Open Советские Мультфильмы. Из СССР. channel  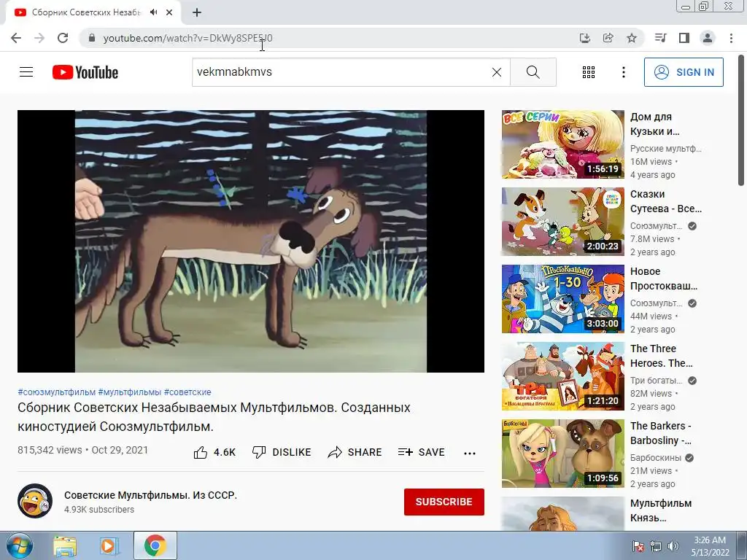(x=150, y=495)
